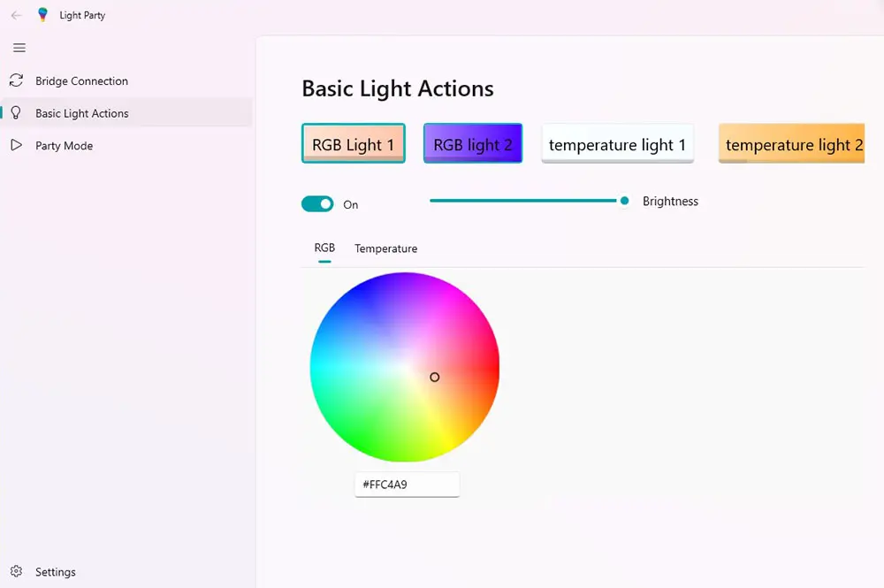884x588 pixels.
Task: Click the hex color input field showing #FFC4A9
Action: [407, 485]
